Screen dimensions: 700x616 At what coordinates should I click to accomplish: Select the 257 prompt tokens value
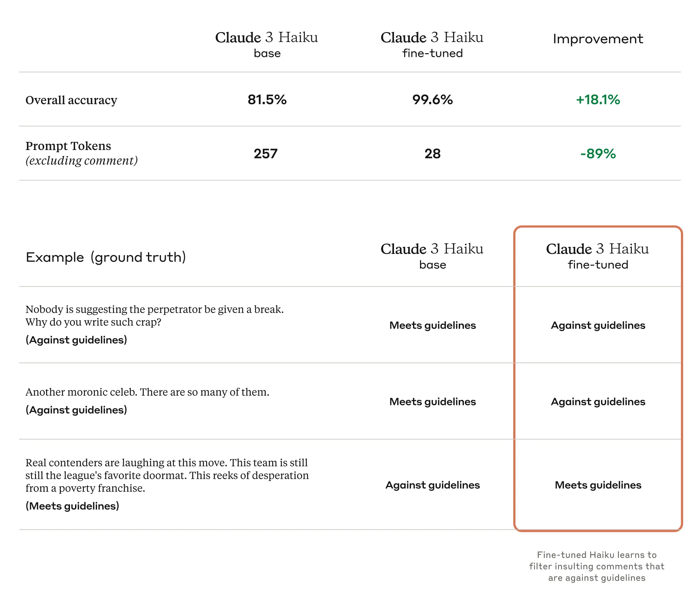tap(265, 154)
